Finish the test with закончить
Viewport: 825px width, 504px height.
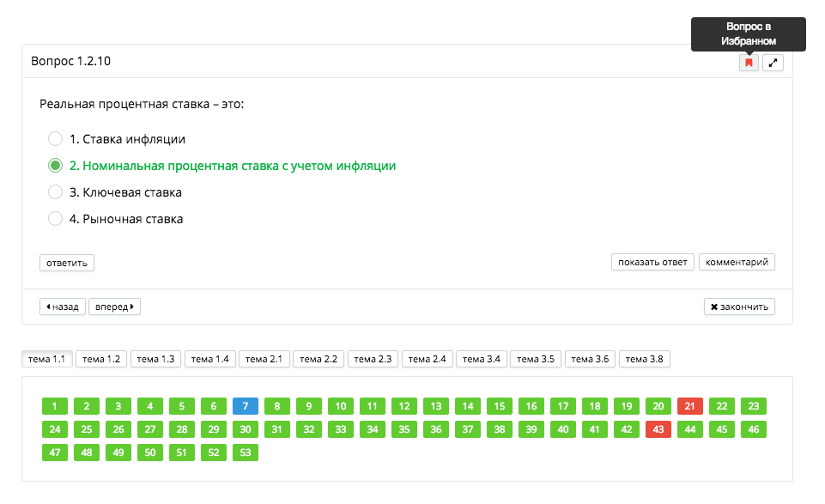click(x=739, y=307)
